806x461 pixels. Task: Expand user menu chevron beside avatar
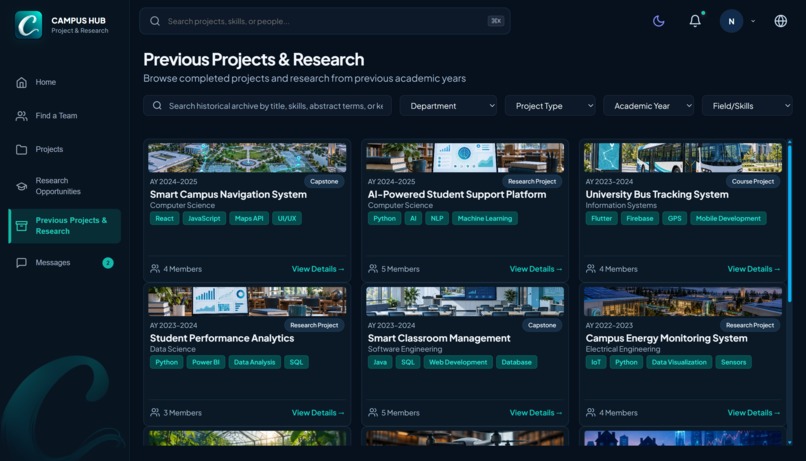coord(753,21)
